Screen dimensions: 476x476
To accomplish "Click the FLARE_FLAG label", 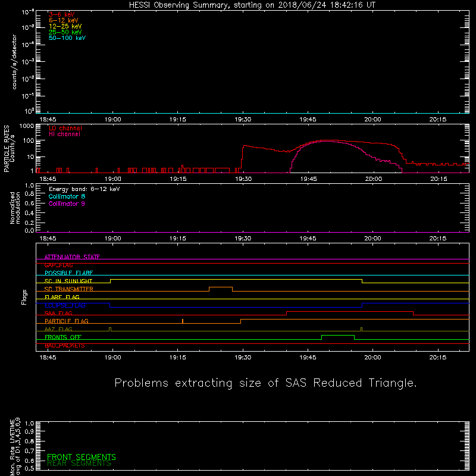I will click(62, 297).
